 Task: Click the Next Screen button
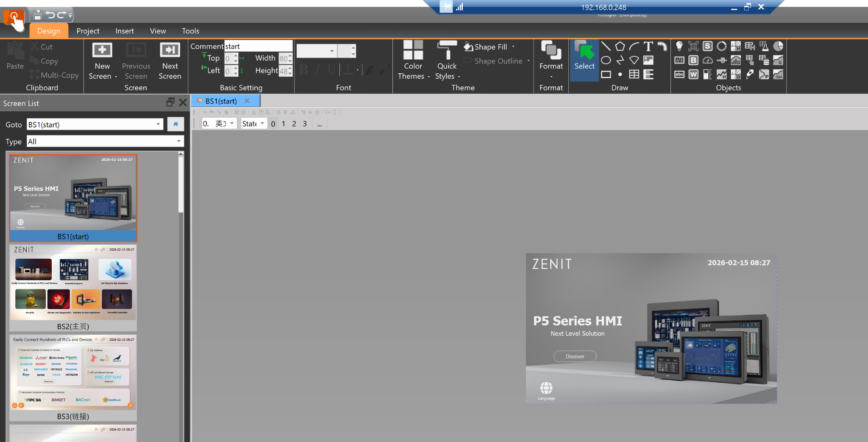(170, 60)
